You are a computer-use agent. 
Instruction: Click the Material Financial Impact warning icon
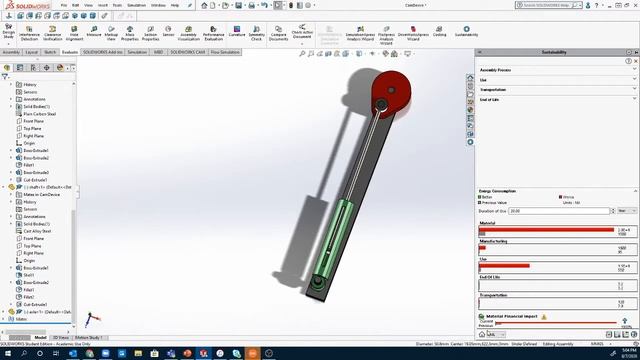[544, 317]
